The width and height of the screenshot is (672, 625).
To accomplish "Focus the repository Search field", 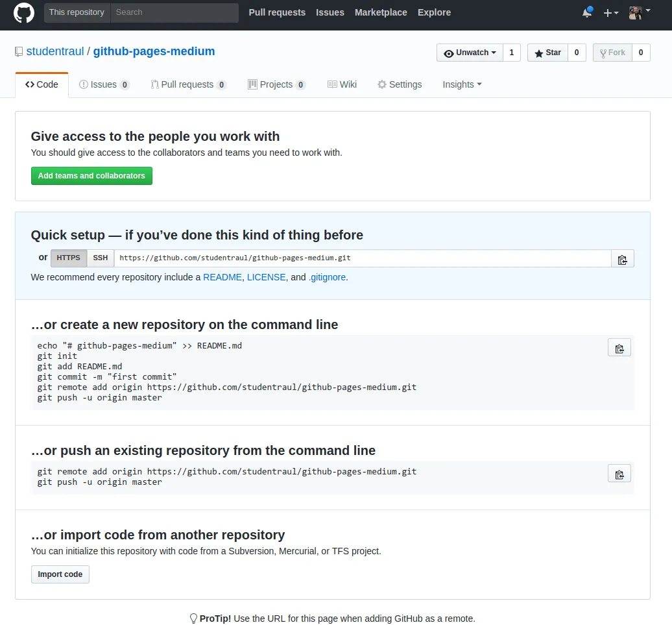I will (174, 12).
